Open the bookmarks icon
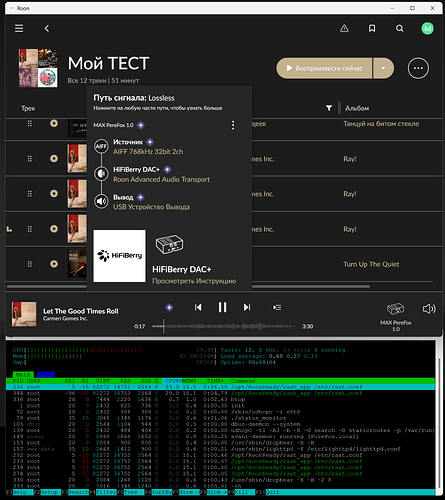This screenshot has height=500, width=445. pyautogui.click(x=372, y=29)
